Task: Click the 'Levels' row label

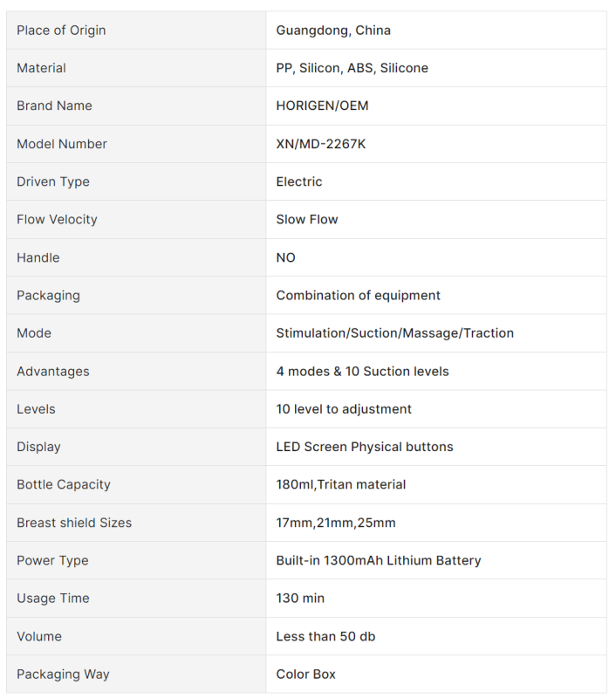Action: [36, 409]
